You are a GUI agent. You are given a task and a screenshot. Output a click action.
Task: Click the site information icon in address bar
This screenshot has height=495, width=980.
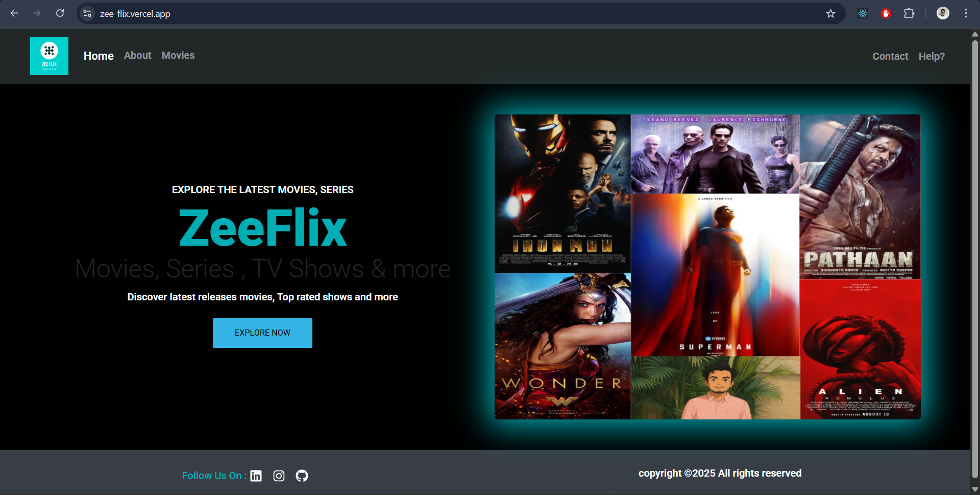[87, 14]
